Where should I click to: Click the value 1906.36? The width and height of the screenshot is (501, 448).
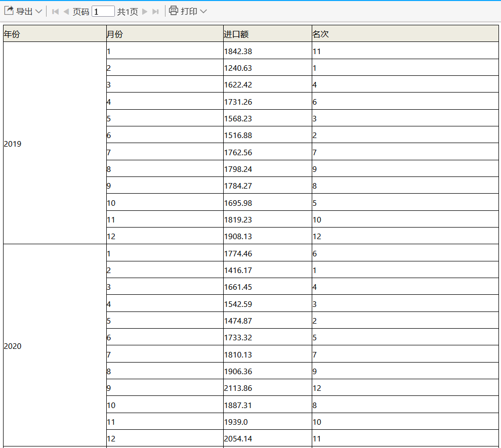tap(238, 371)
